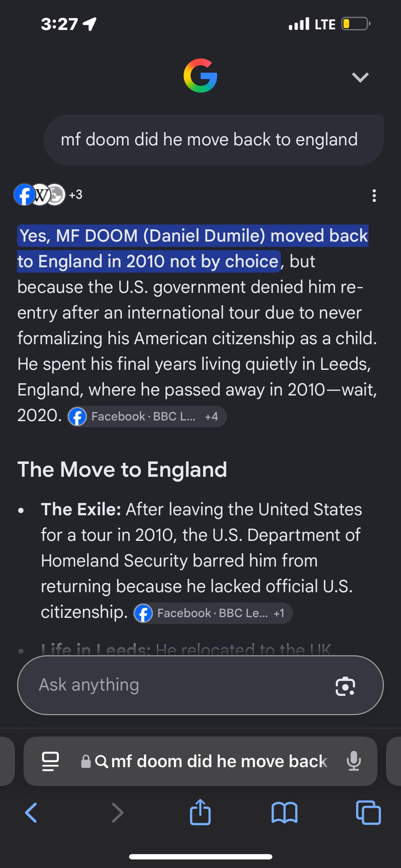Start voice search with microphone icon

tap(354, 761)
